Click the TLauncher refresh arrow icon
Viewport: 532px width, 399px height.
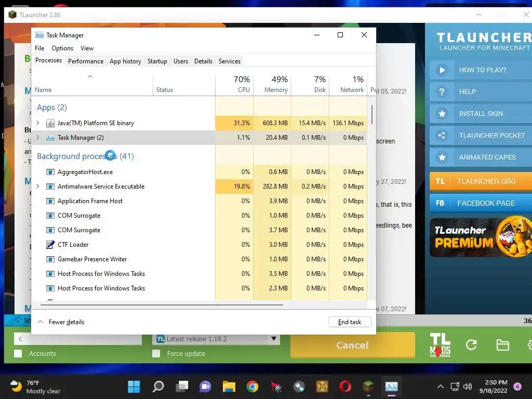pos(471,345)
